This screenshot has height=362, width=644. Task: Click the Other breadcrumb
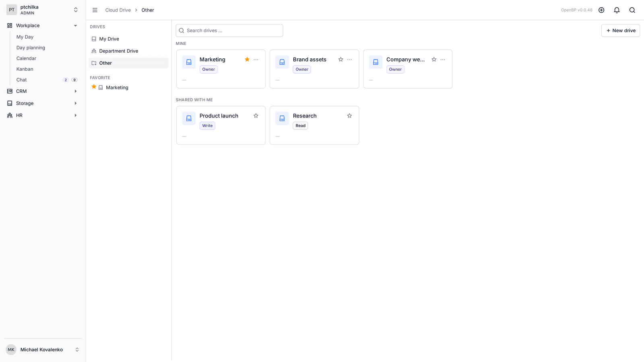pos(148,10)
